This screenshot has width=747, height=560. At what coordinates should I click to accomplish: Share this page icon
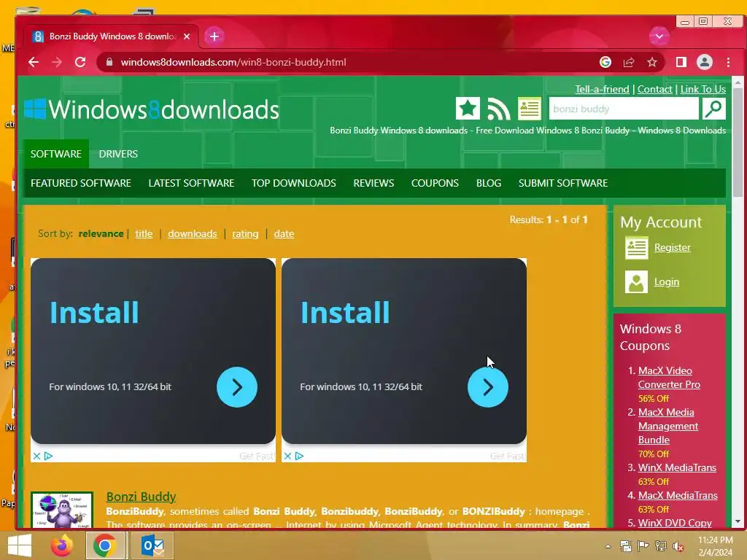pos(629,63)
